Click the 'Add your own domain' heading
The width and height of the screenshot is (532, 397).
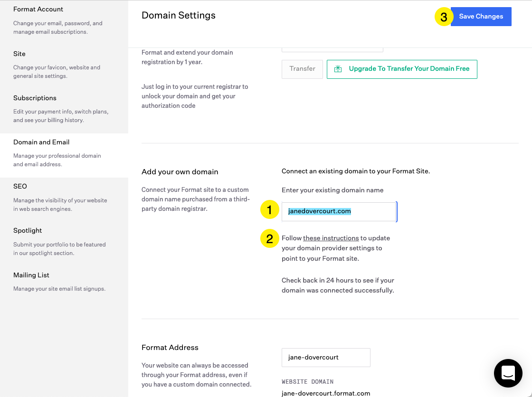click(x=180, y=172)
